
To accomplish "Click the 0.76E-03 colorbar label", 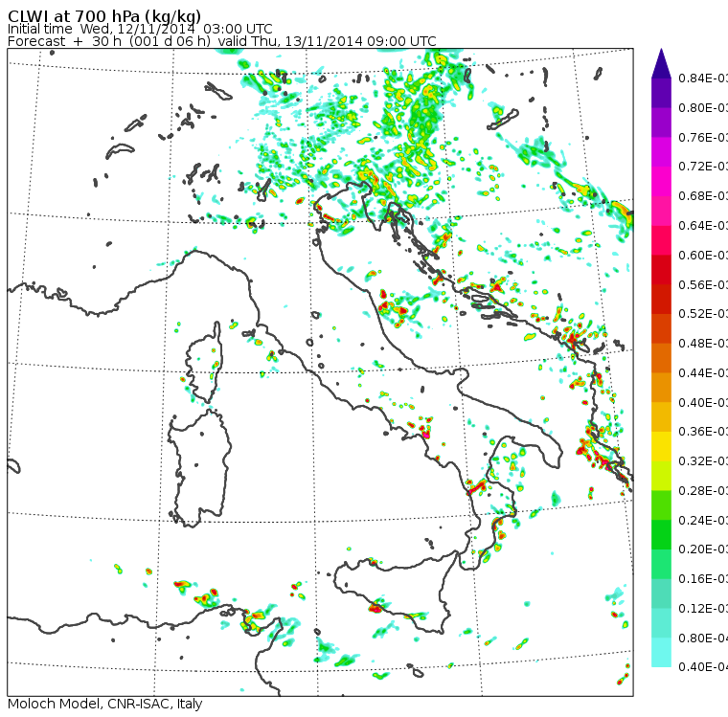I will coord(703,137).
